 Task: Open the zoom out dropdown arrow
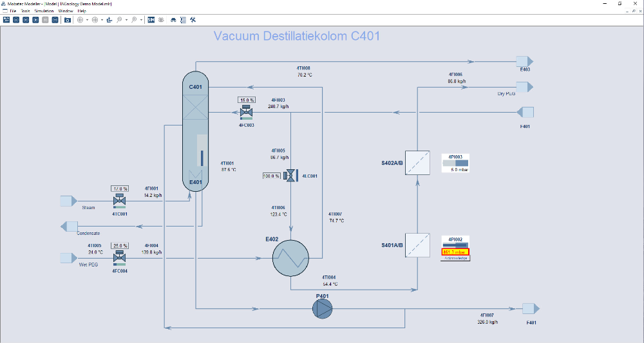(126, 20)
